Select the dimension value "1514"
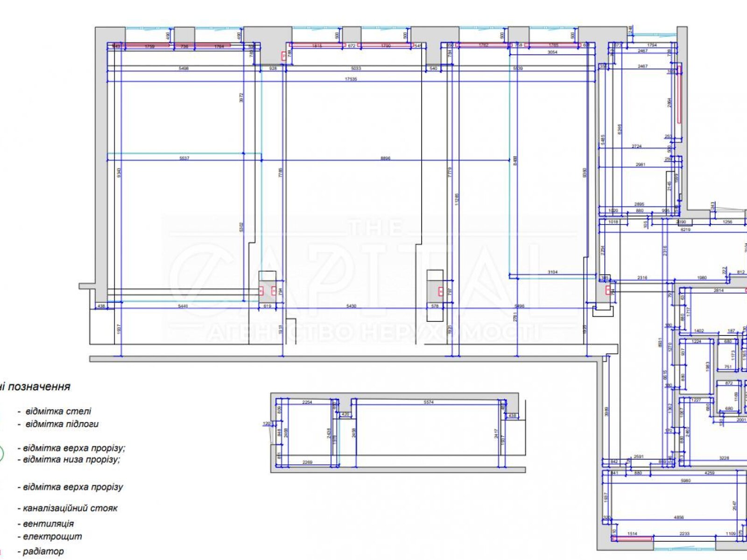The width and height of the screenshot is (747, 560). coord(632,534)
